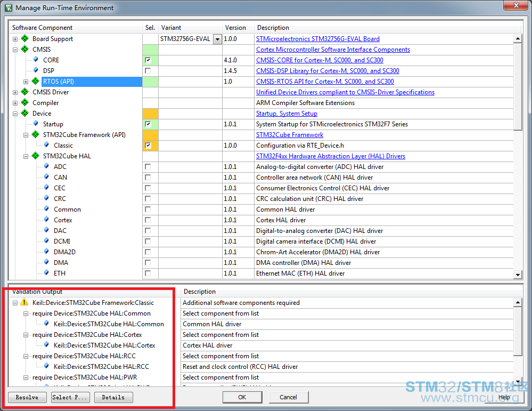Click the validation output scroll-up arrow
Image resolution: width=532 pixels, height=411 pixels.
coord(518,302)
